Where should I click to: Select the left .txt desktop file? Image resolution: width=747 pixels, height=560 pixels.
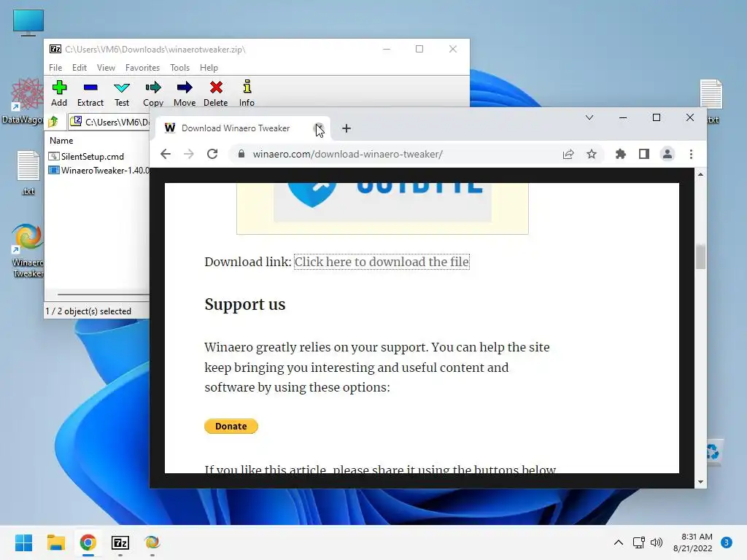28,172
